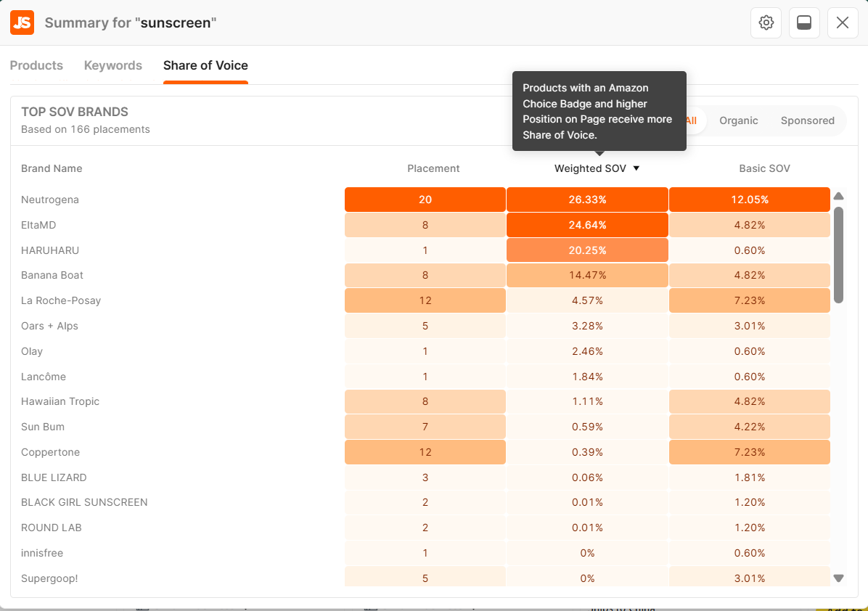
Task: Click the Neutrogena brand name
Action: (50, 200)
